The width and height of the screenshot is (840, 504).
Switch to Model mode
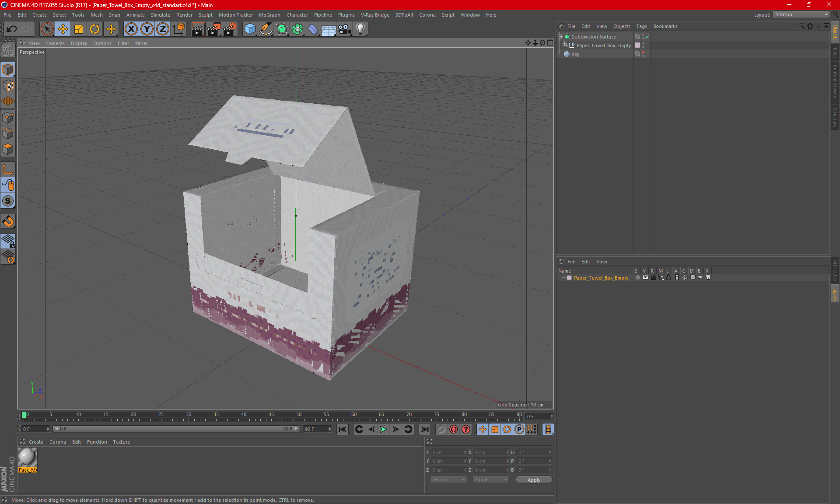(x=8, y=70)
